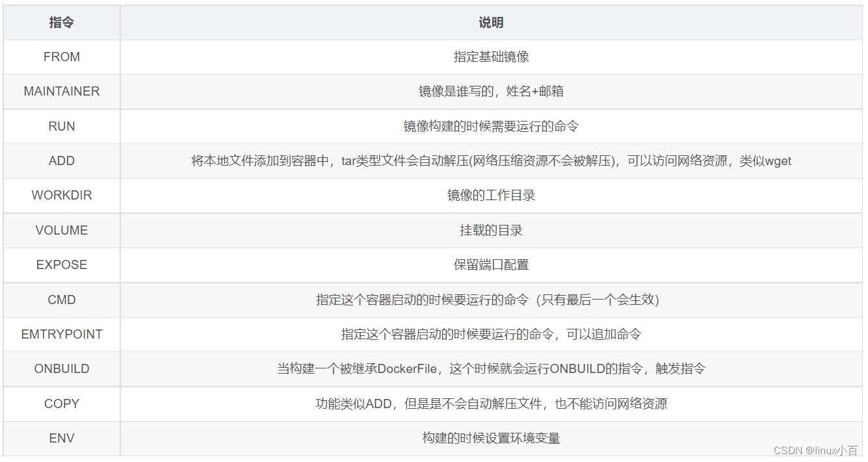Click the WORKDIR instruction cell
Image resolution: width=868 pixels, height=462 pixels.
click(x=62, y=196)
